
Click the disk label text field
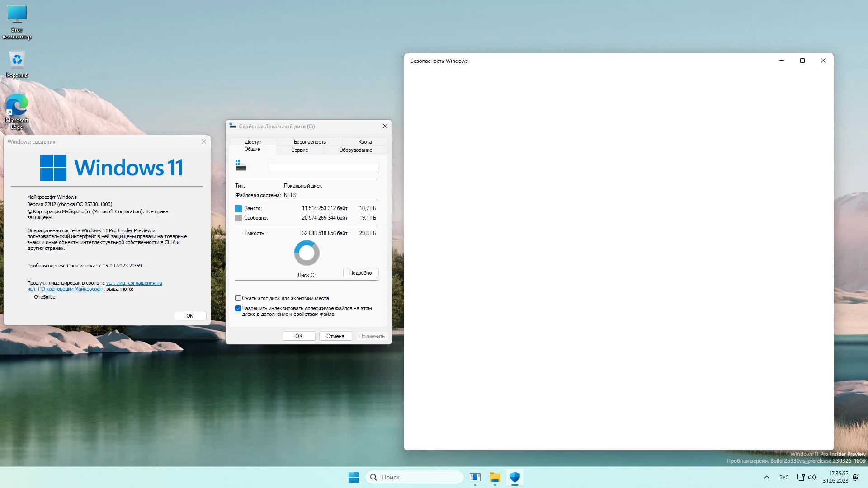pos(323,168)
